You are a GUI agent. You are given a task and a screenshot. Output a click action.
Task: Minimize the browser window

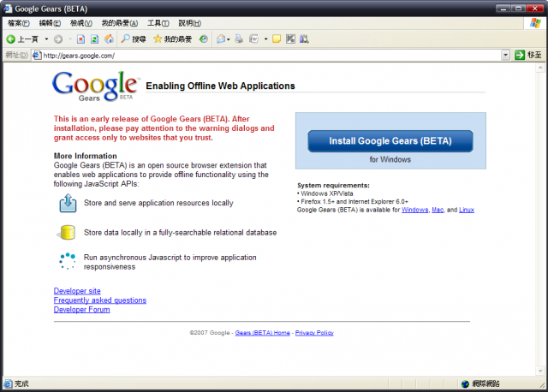[503, 9]
